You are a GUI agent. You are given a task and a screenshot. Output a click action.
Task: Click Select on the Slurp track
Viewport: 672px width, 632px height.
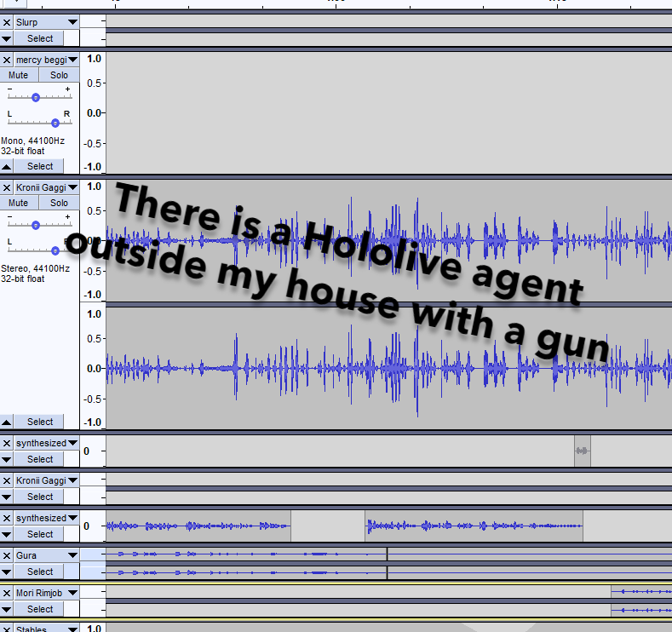tap(40, 38)
